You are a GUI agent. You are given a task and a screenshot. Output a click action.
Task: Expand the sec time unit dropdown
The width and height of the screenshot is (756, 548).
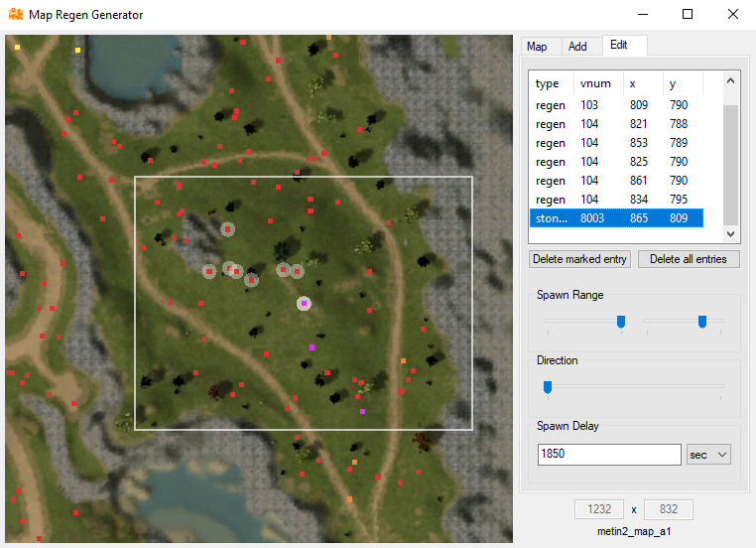708,454
